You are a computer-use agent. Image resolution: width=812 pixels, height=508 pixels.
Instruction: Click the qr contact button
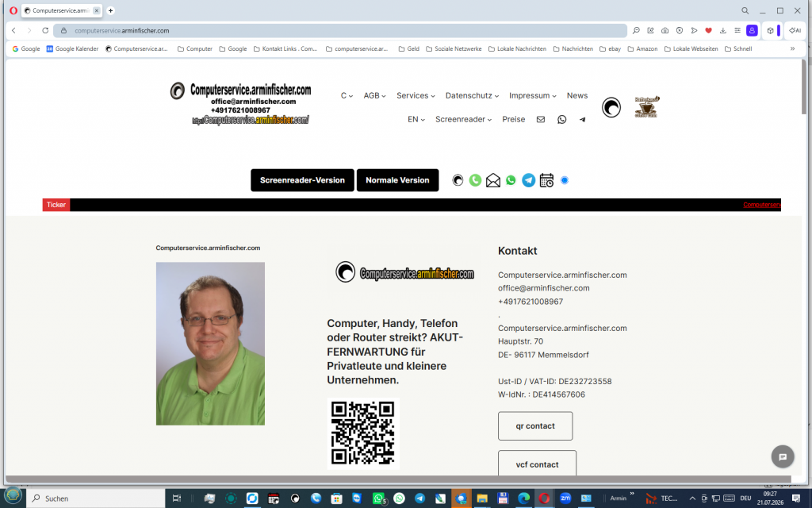click(x=535, y=426)
